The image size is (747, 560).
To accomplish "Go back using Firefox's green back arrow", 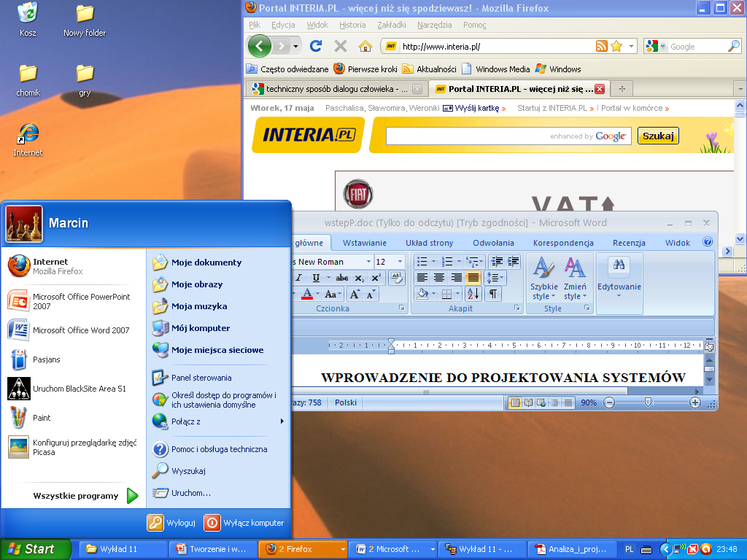I will (x=259, y=46).
